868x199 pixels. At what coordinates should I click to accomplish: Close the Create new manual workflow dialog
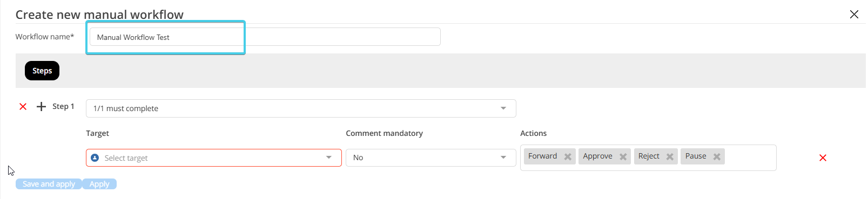click(x=854, y=15)
